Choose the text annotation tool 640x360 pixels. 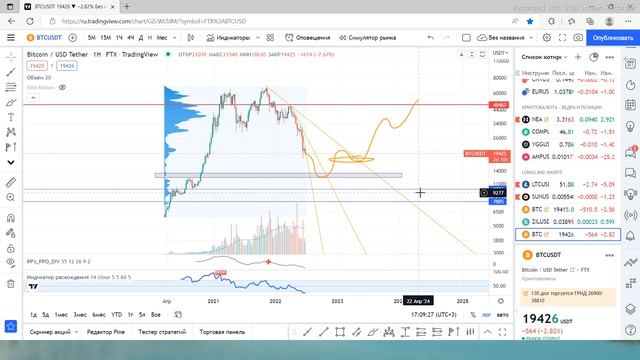click(x=11, y=117)
